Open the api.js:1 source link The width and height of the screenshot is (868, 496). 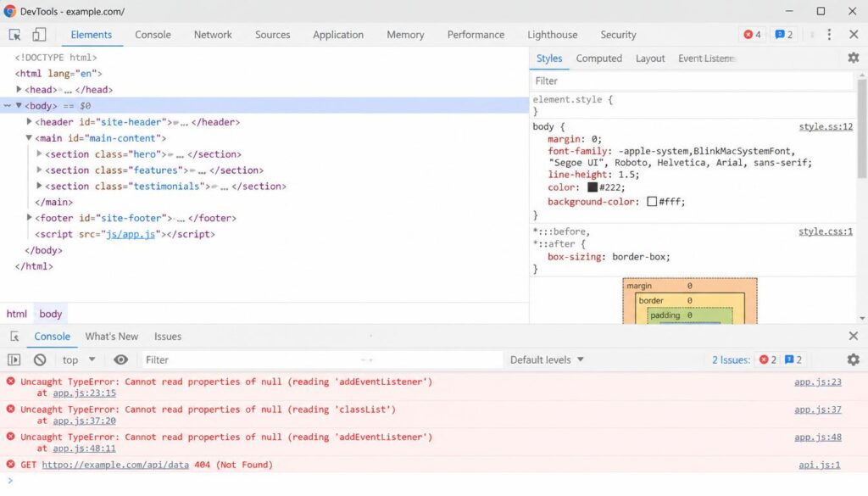point(820,465)
